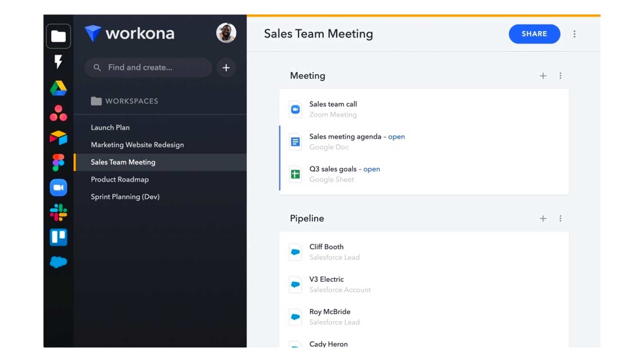Open the Trello app icon
Image resolution: width=644 pixels, height=362 pixels.
point(58,237)
